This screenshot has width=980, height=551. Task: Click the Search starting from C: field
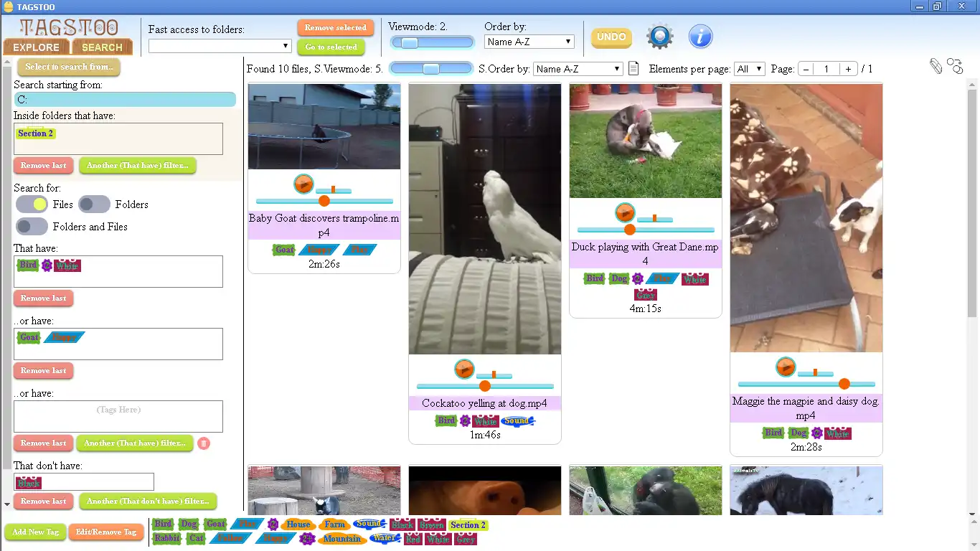point(125,100)
